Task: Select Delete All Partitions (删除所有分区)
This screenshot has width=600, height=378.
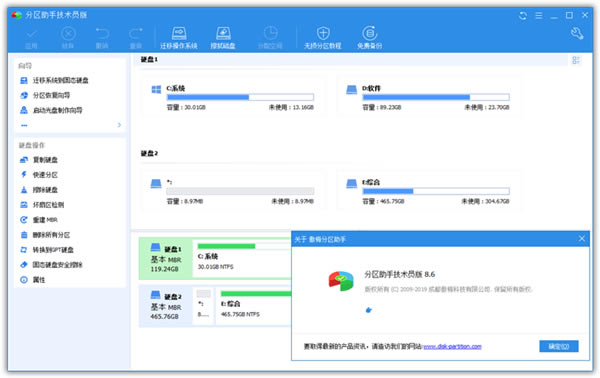Action: click(x=45, y=235)
